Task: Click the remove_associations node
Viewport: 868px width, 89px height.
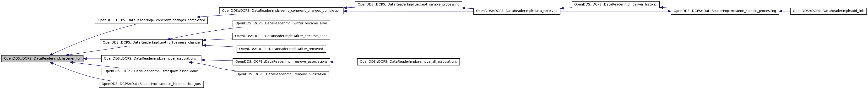Action: click(281, 62)
